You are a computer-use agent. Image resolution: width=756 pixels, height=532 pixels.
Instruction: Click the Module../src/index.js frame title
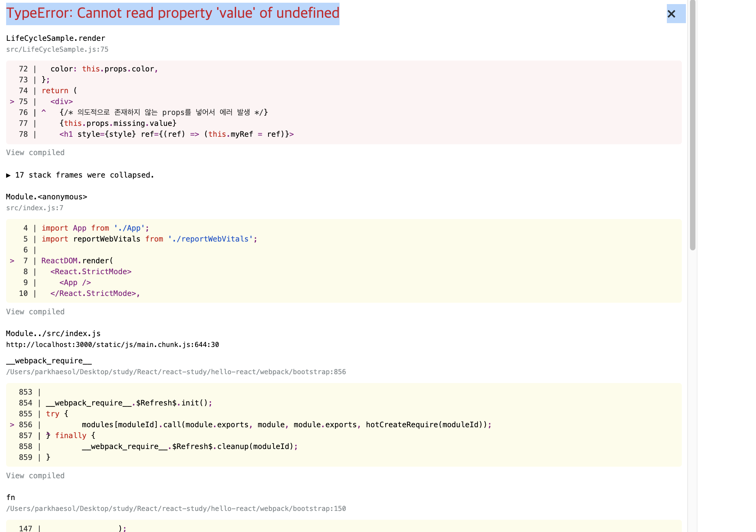click(x=53, y=334)
